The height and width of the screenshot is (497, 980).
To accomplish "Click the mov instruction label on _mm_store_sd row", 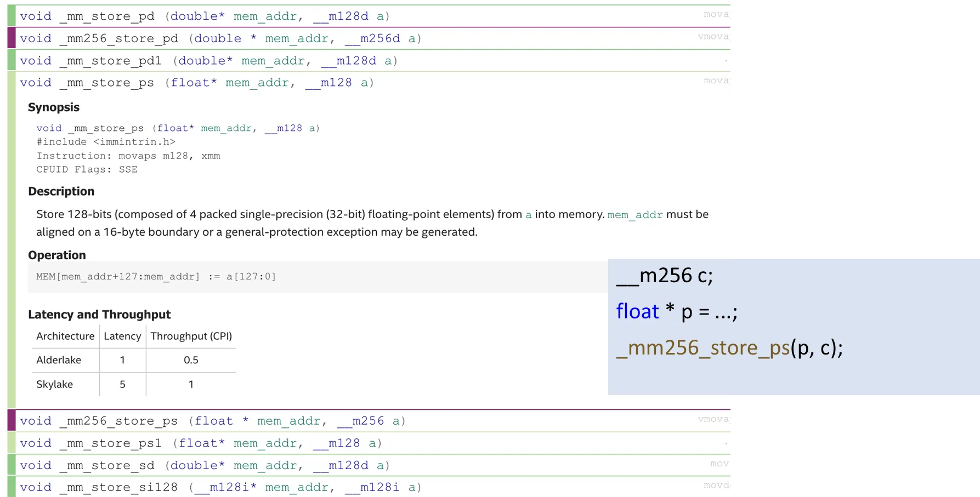I will coord(719,464).
